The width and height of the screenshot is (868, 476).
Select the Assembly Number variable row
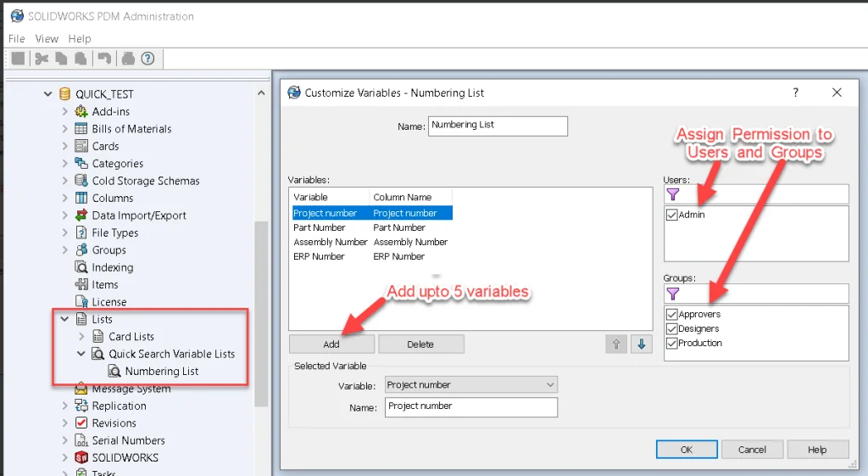[372, 242]
